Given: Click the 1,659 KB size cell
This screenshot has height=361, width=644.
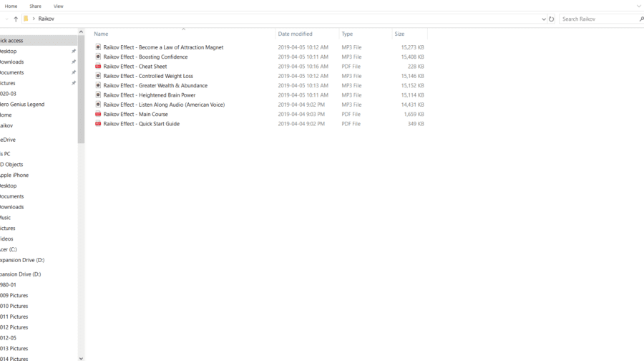Looking at the screenshot, I should (414, 115).
